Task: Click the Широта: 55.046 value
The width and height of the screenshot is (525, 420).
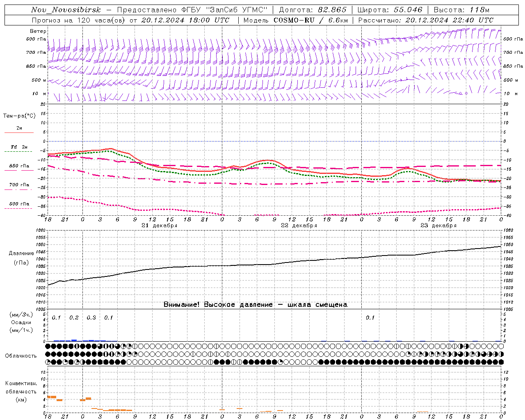Action: 390,10
